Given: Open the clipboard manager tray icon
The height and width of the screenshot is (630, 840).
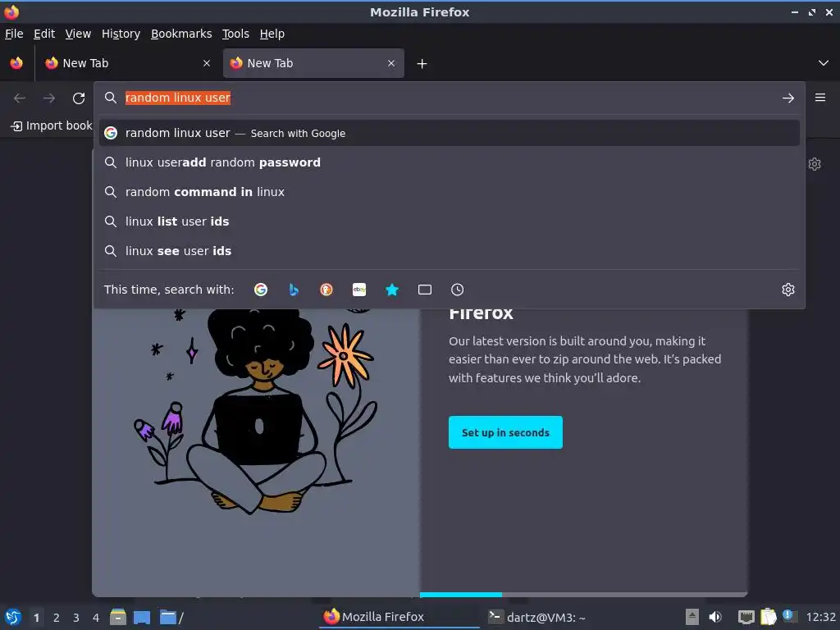Looking at the screenshot, I should 768,617.
